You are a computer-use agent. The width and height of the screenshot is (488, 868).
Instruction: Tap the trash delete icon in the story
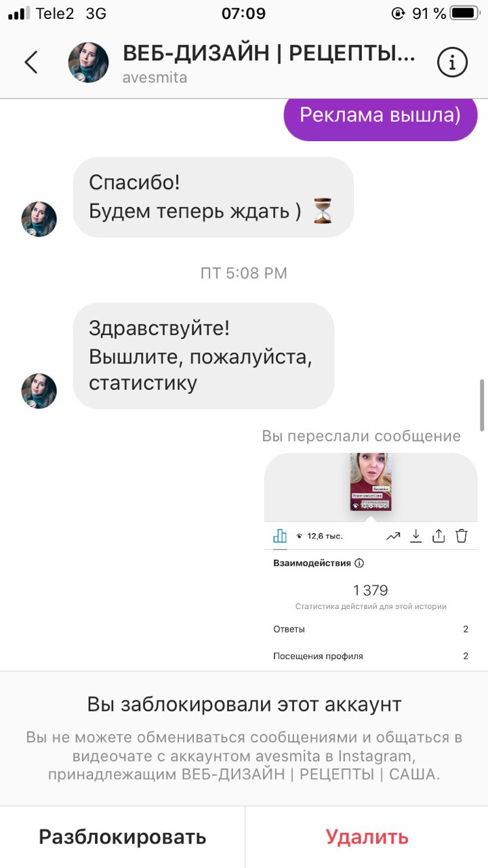pos(462,536)
